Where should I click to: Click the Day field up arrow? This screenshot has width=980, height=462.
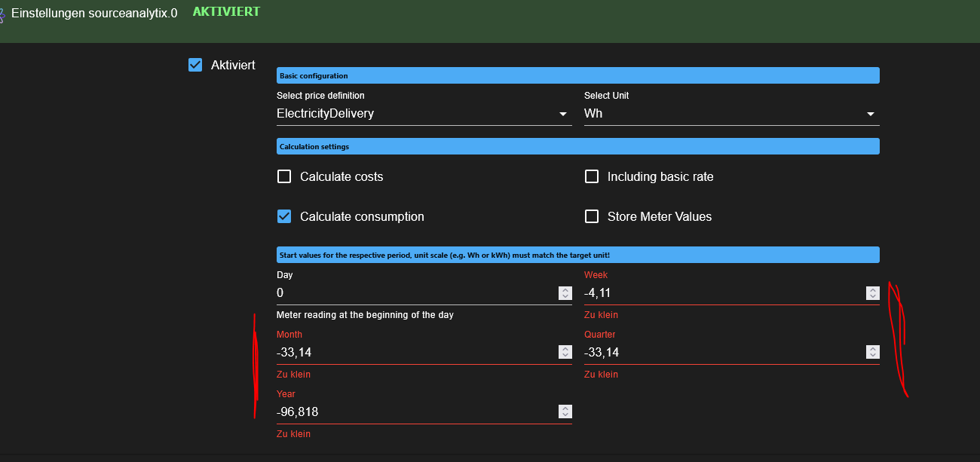[x=565, y=290]
